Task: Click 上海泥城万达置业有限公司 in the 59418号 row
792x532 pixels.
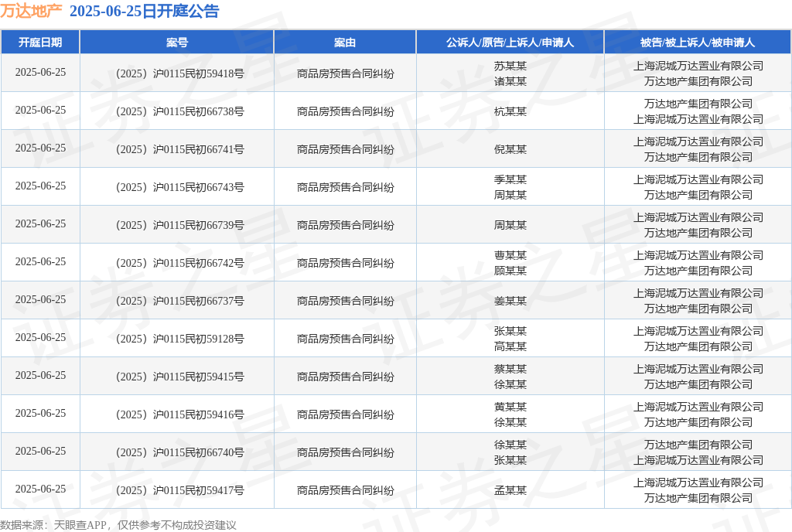Action: (698, 66)
